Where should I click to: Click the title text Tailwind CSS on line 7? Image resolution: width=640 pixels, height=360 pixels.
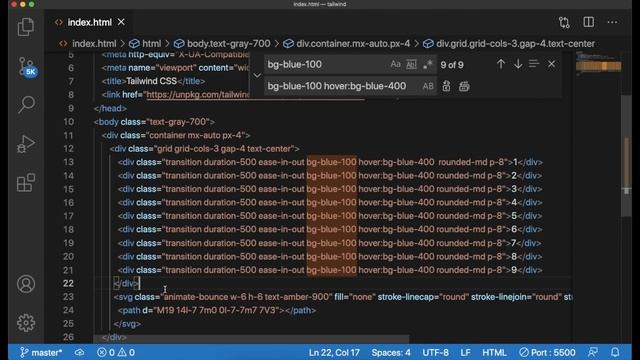coord(151,81)
